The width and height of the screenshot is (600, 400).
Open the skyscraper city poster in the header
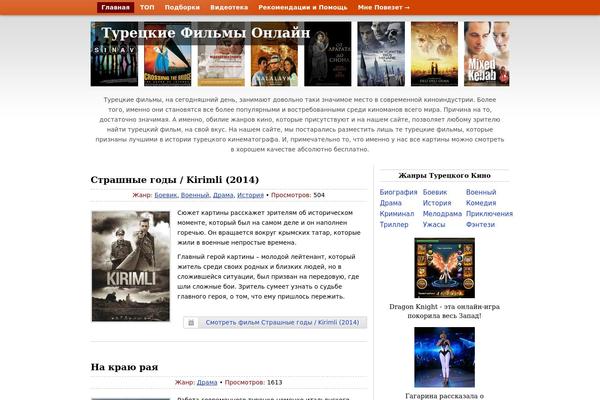[381, 54]
